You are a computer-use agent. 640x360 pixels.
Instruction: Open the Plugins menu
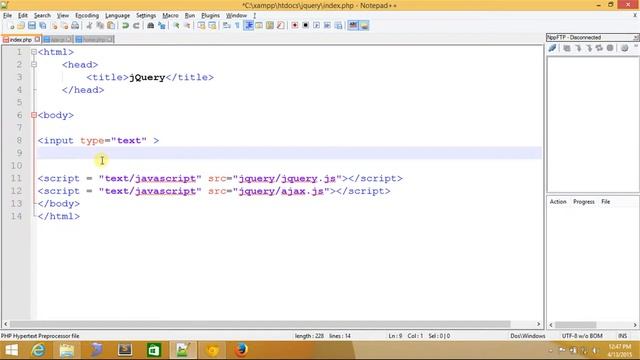[x=210, y=16]
